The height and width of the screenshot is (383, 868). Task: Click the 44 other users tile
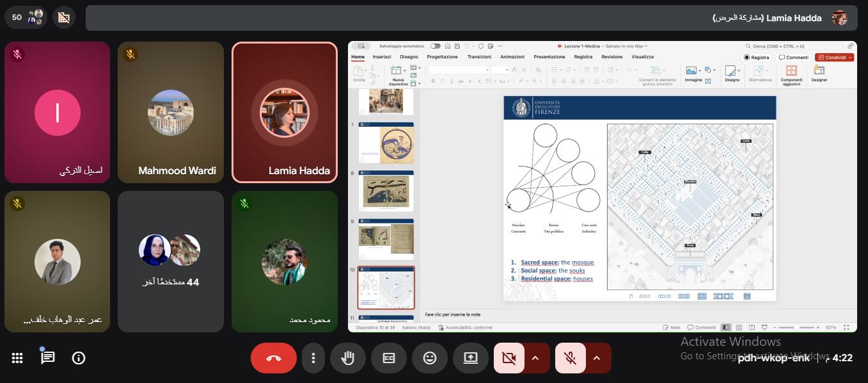(170, 261)
